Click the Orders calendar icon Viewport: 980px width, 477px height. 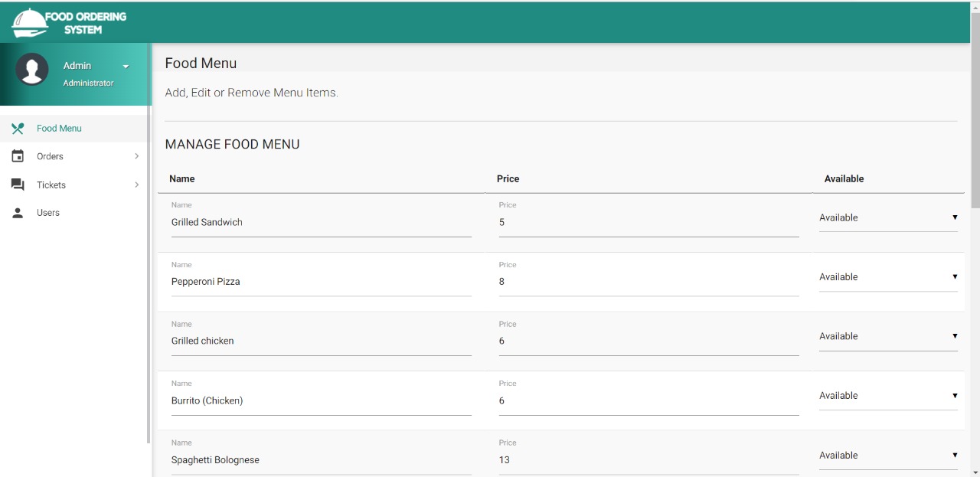click(17, 156)
